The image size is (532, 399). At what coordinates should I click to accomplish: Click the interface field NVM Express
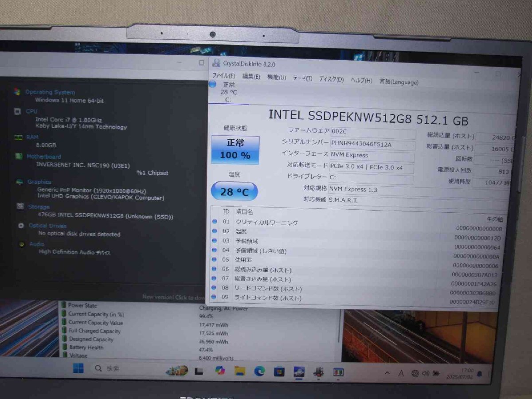click(x=372, y=156)
